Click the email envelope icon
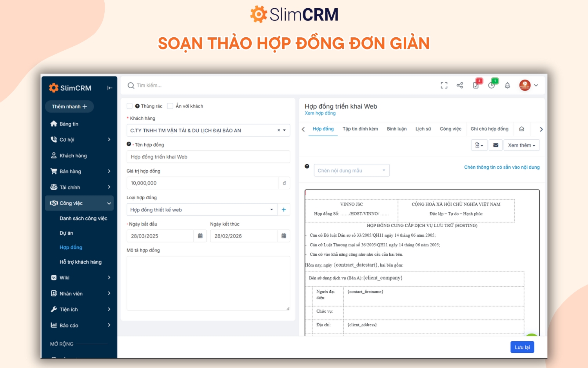The width and height of the screenshot is (588, 368). 495,145
